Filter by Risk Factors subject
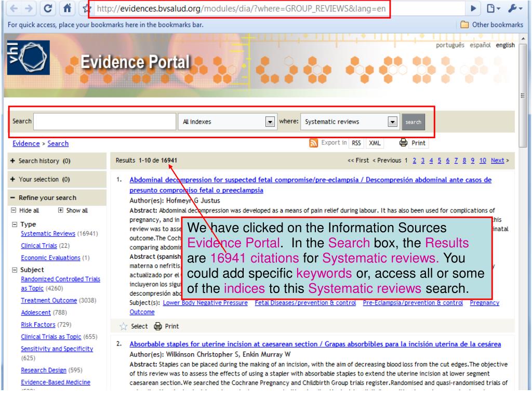 tap(38, 324)
